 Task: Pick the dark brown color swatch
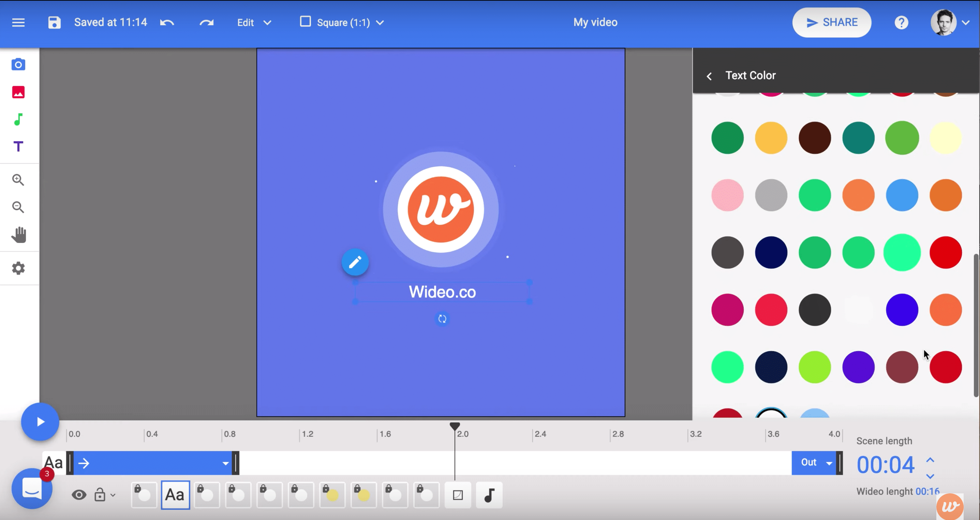(815, 138)
